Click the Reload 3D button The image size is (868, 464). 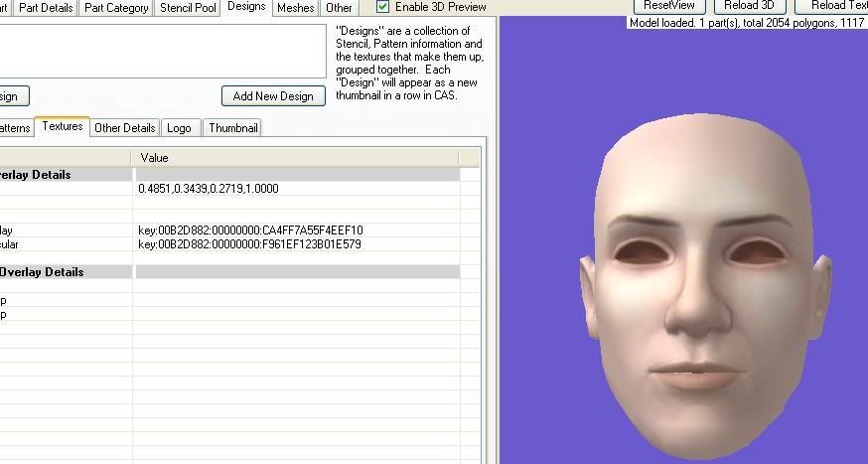coord(749,6)
